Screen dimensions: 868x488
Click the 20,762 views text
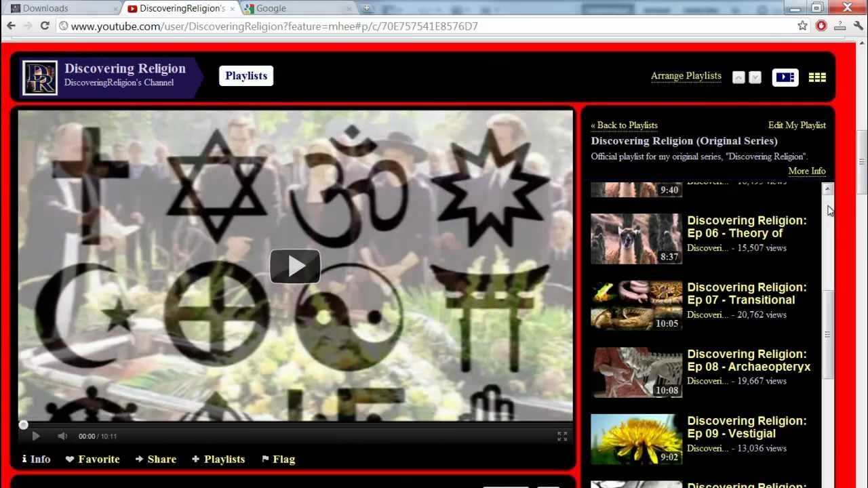[762, 314]
